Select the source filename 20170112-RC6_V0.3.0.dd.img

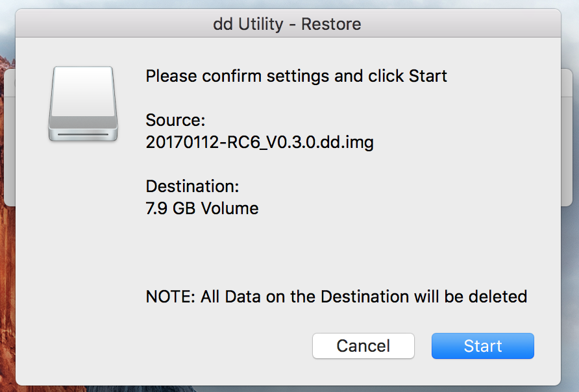pos(259,142)
